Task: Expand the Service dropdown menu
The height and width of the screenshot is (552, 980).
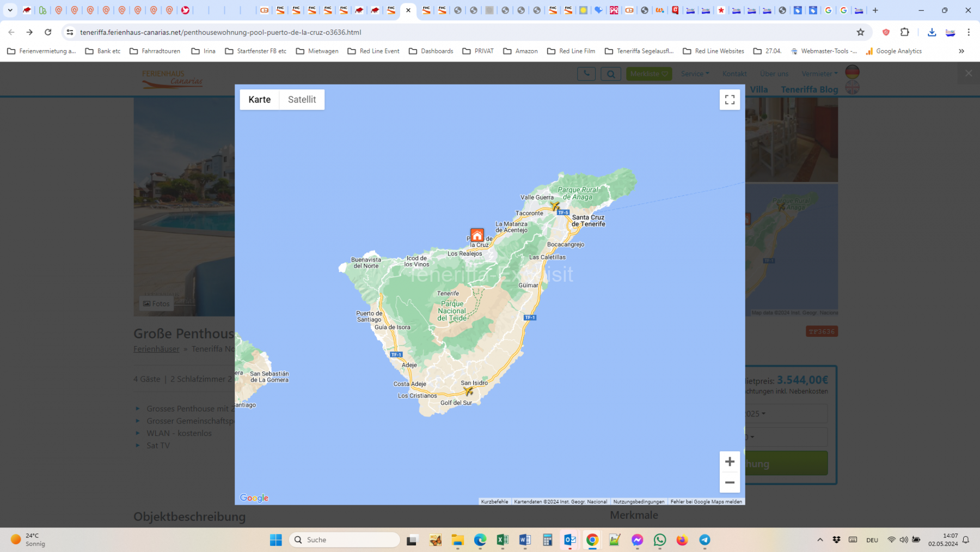Action: pos(695,74)
